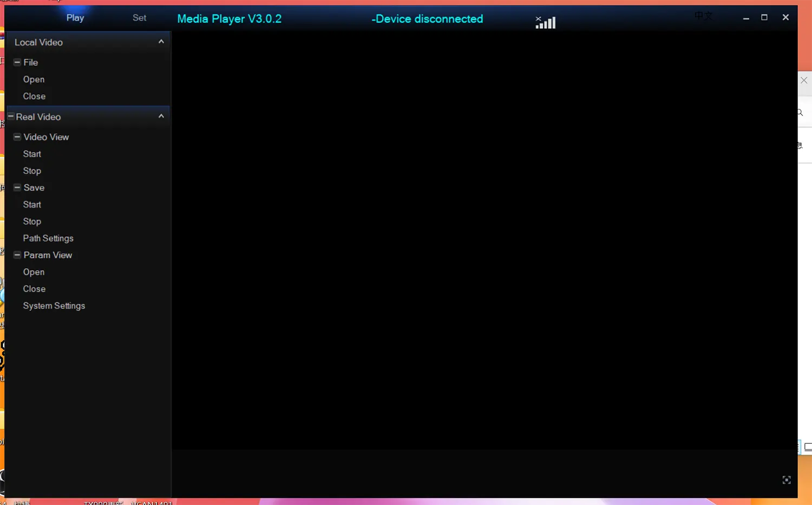
Task: Maximize the Media Player window
Action: coord(764,17)
